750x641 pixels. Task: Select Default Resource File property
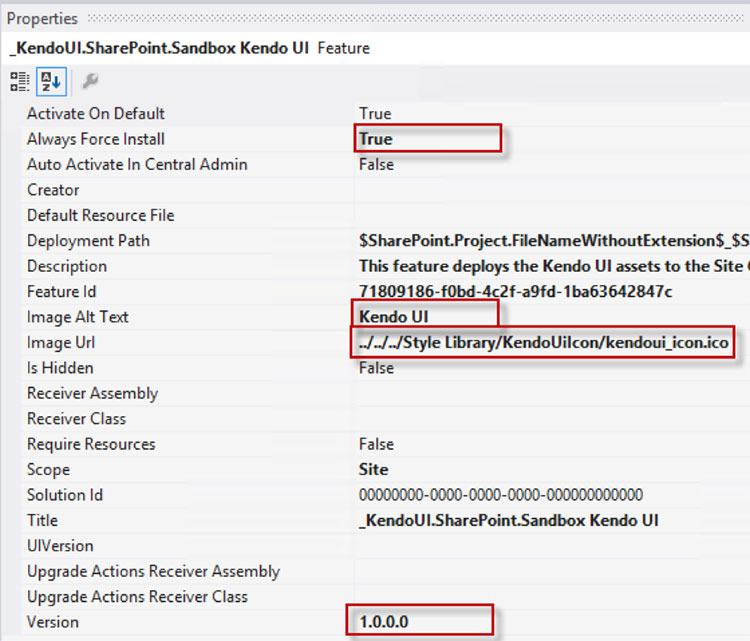click(100, 215)
